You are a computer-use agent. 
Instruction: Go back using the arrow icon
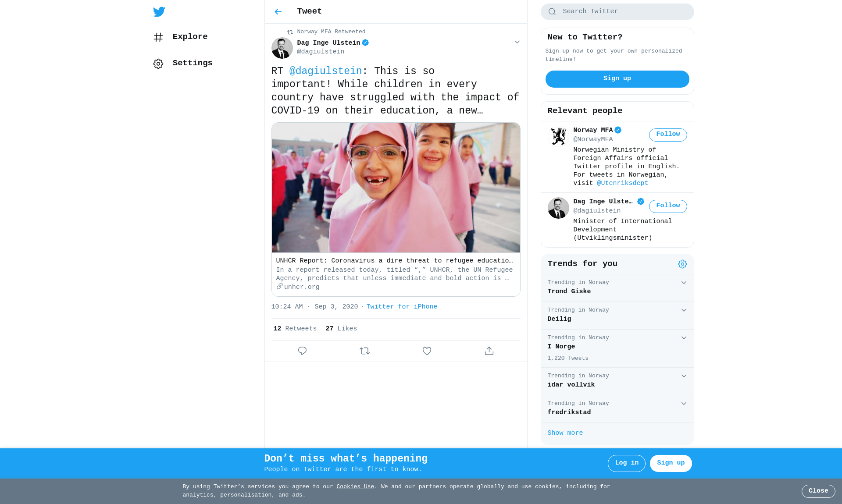click(278, 12)
